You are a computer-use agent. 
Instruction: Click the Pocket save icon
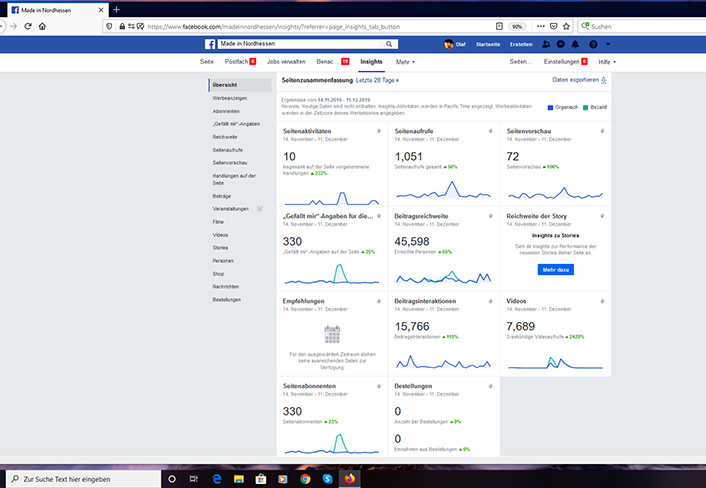(554, 27)
